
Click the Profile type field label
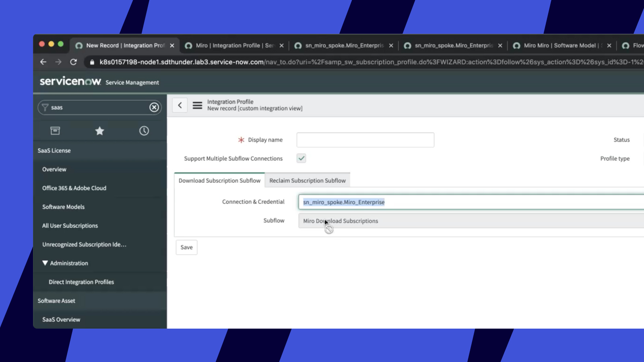pyautogui.click(x=615, y=158)
